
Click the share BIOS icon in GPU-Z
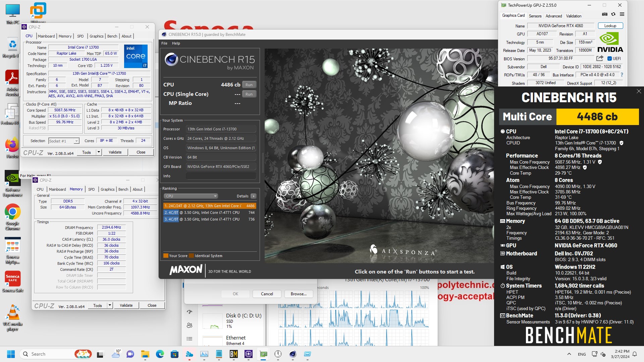pyautogui.click(x=600, y=58)
